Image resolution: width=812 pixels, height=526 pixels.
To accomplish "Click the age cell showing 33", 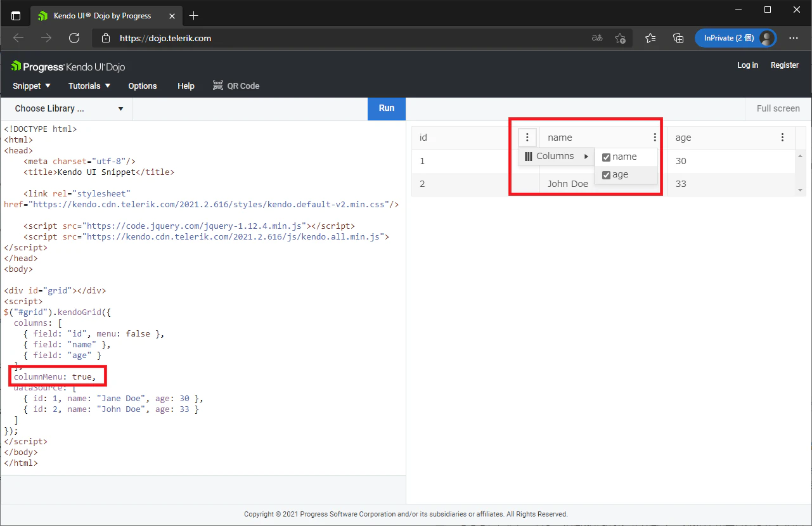I will (731, 184).
